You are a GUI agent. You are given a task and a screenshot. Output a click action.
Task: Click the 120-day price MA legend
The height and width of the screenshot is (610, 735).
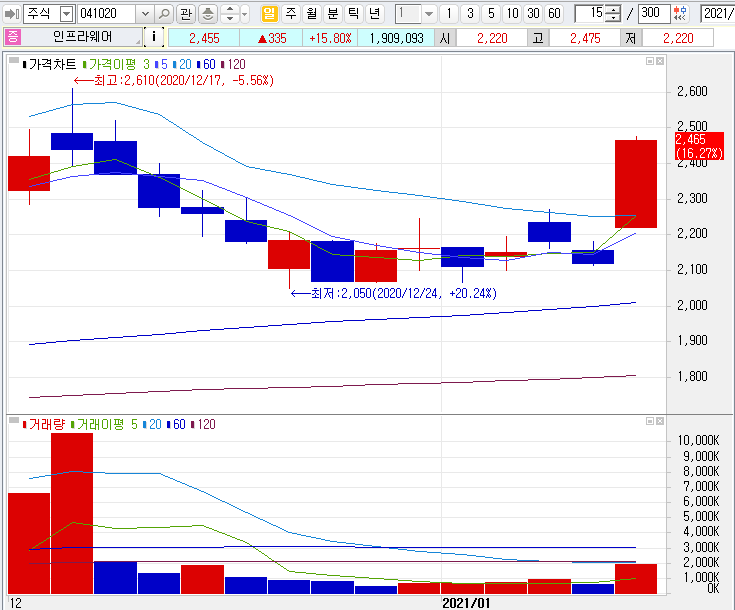click(x=233, y=64)
